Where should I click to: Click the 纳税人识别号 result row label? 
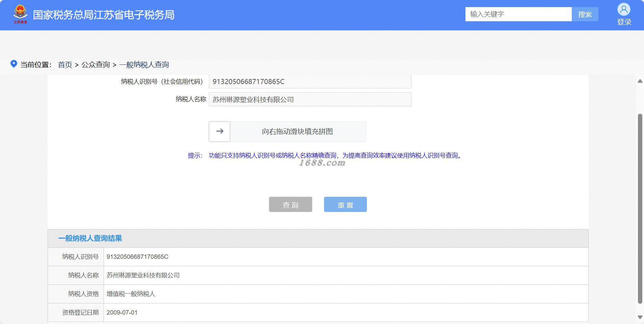pyautogui.click(x=80, y=257)
